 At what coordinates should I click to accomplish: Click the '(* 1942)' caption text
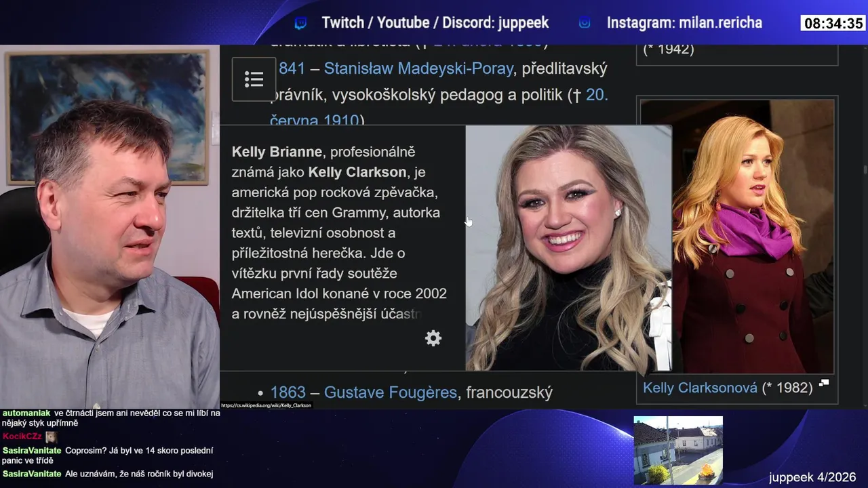[669, 49]
